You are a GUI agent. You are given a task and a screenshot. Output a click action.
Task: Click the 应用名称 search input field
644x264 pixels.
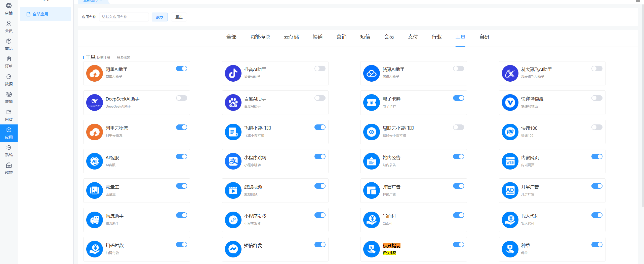click(x=124, y=17)
